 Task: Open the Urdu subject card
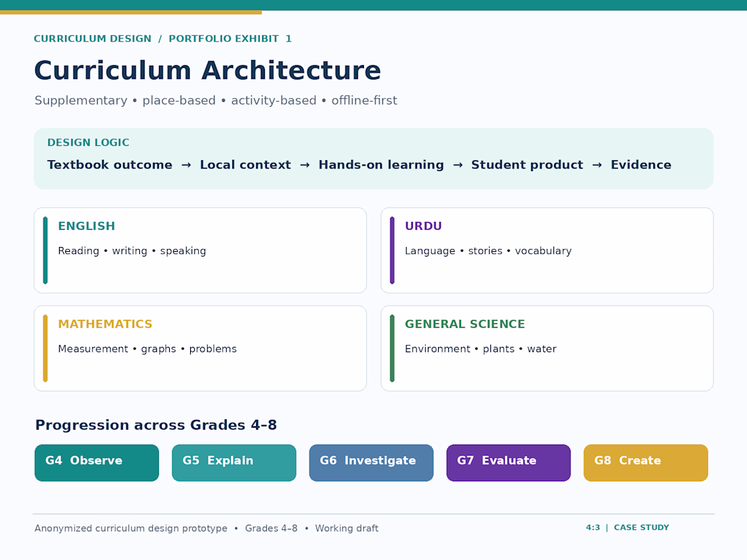click(x=547, y=250)
